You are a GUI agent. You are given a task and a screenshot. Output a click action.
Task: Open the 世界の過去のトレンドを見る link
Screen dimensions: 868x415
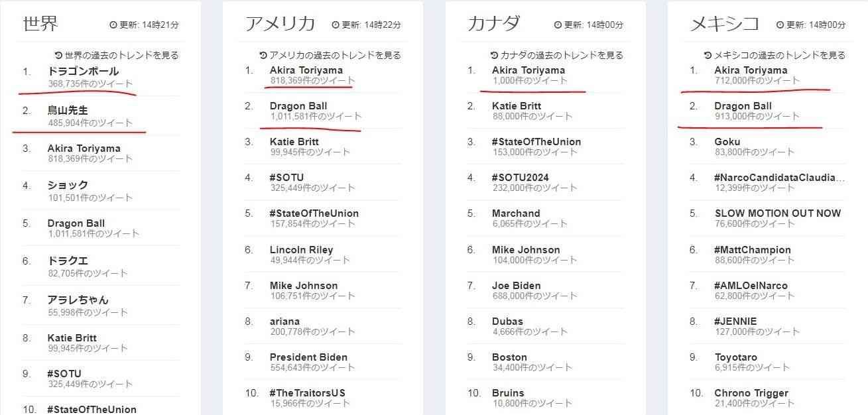[121, 55]
